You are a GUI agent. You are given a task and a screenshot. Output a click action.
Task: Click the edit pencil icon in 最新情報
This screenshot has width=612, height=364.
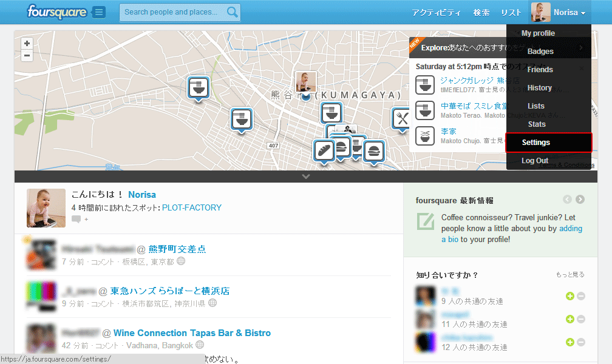point(426,221)
